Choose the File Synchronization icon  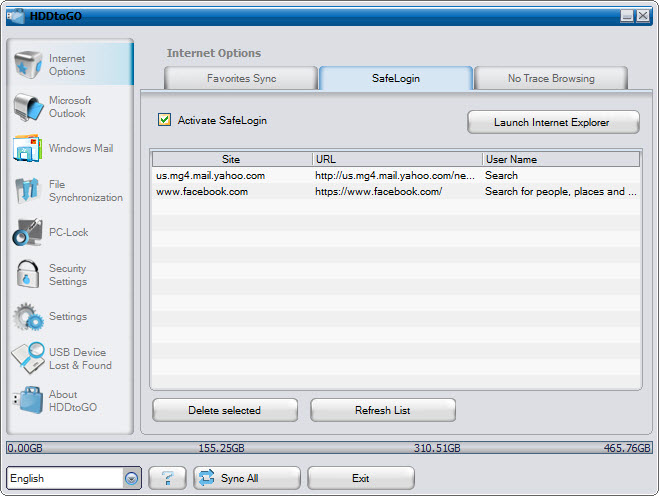point(27,190)
